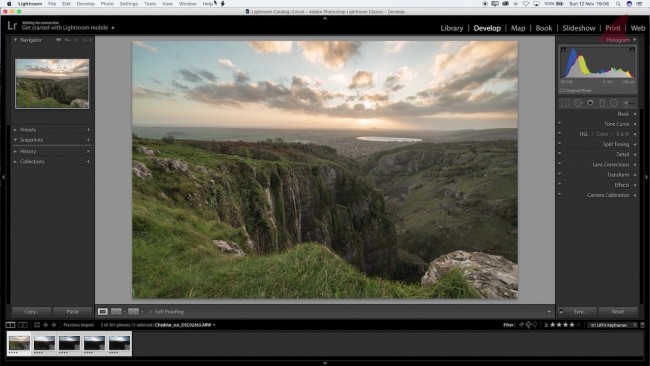
Task: Toggle the Camera Calibration panel switch
Action: [x=560, y=194]
